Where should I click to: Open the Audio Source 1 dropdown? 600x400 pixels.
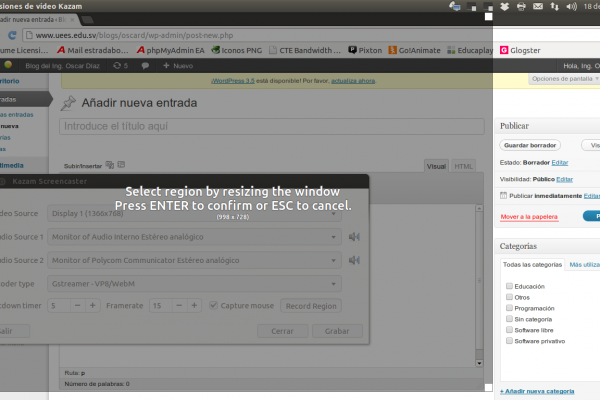194,237
